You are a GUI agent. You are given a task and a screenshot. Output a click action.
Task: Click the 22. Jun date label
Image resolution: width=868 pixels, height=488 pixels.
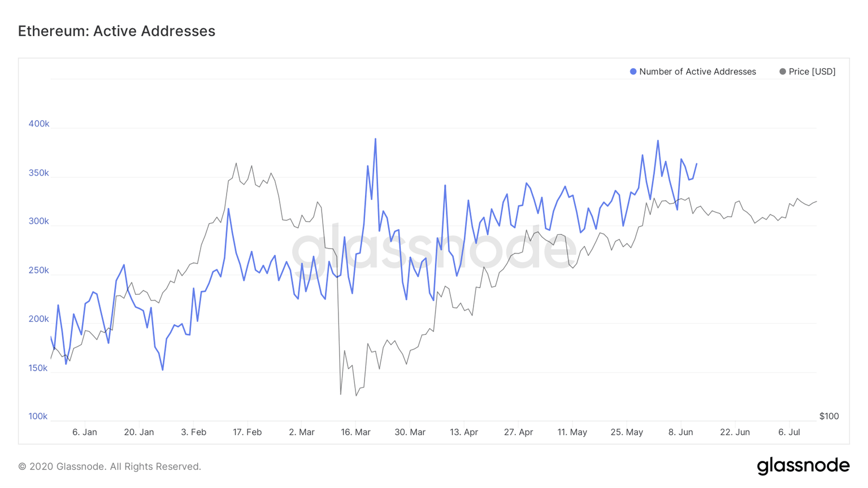click(x=735, y=432)
